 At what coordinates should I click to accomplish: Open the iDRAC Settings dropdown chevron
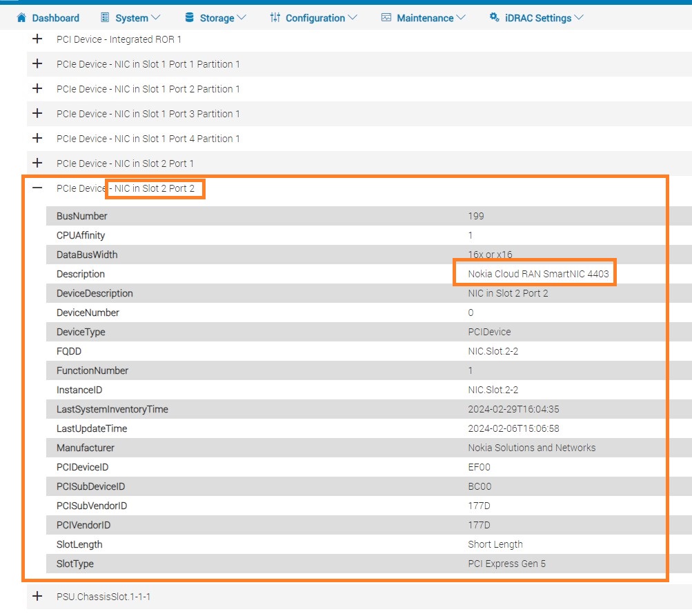tap(578, 18)
